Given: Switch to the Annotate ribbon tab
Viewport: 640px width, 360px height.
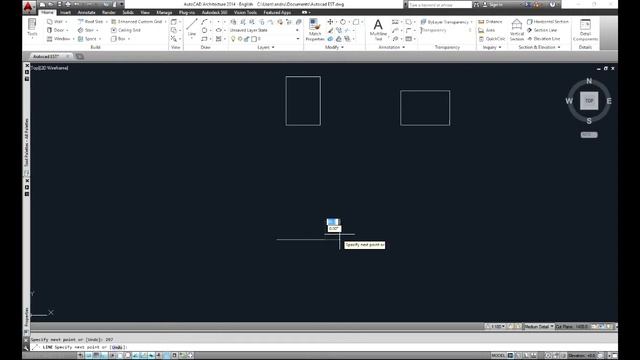Looking at the screenshot, I should tap(86, 13).
